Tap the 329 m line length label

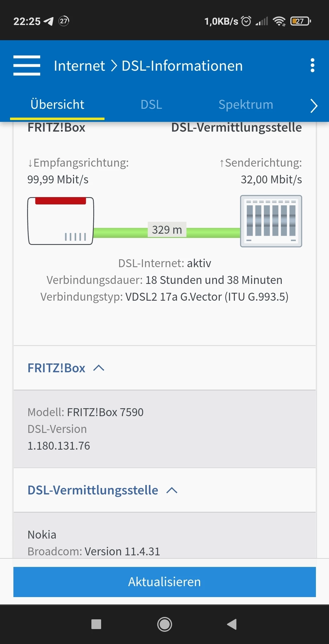pos(167,230)
